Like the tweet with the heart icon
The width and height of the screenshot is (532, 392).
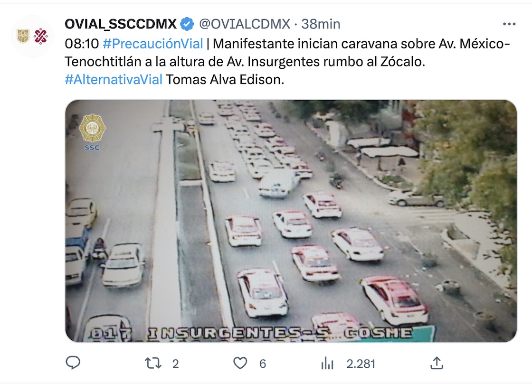click(240, 364)
